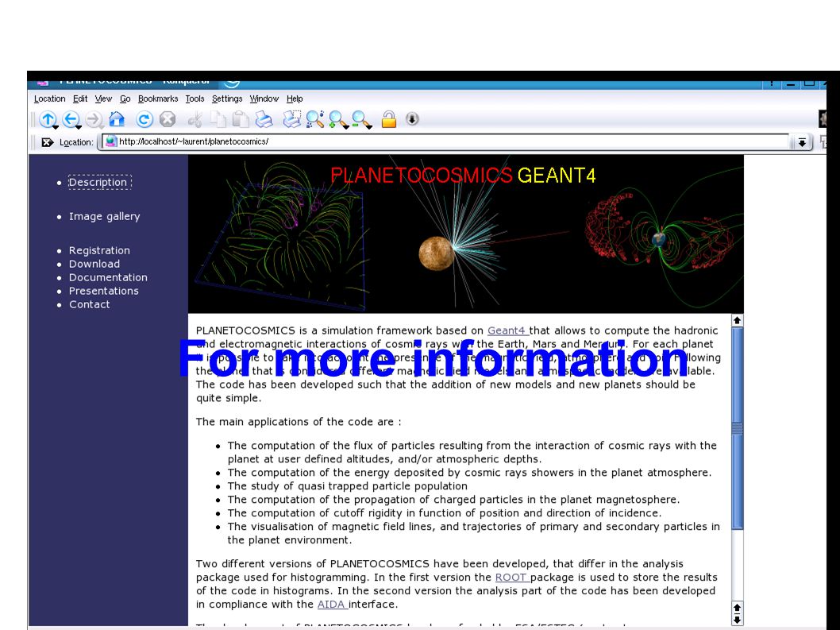Follow the AIDA interface hyperlink
This screenshot has height=630, width=840.
[x=333, y=605]
